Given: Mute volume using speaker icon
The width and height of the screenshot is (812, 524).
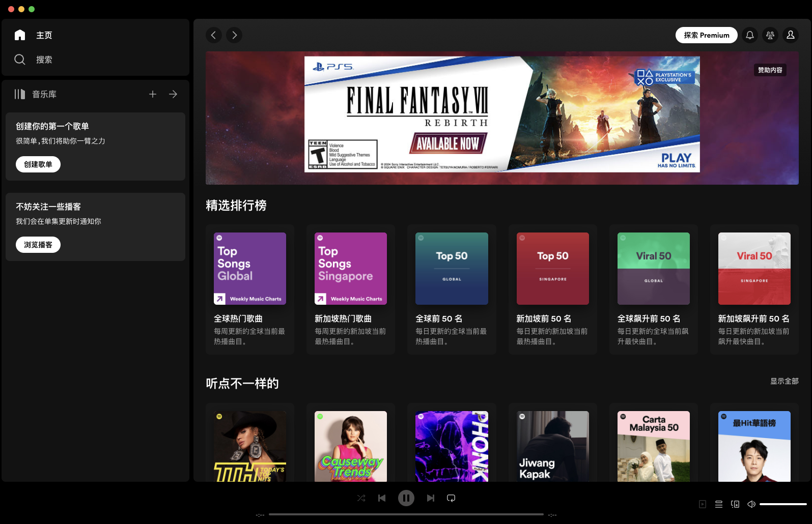Looking at the screenshot, I should (x=751, y=504).
